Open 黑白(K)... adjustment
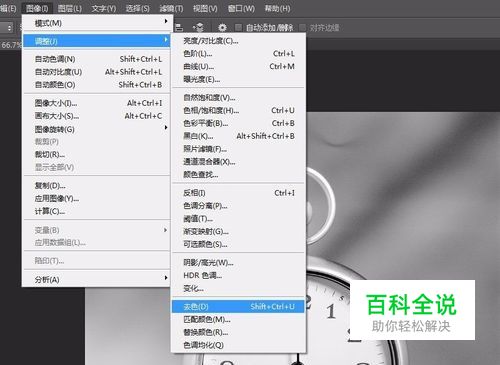 [x=238, y=136]
